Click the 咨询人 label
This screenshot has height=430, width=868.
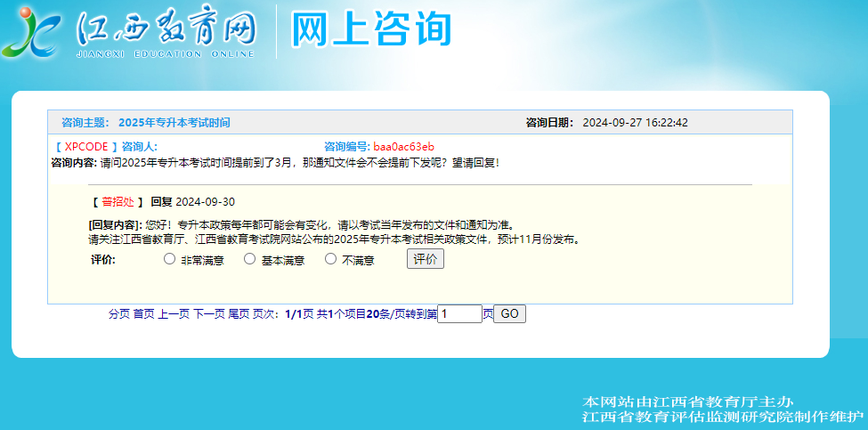[140, 147]
